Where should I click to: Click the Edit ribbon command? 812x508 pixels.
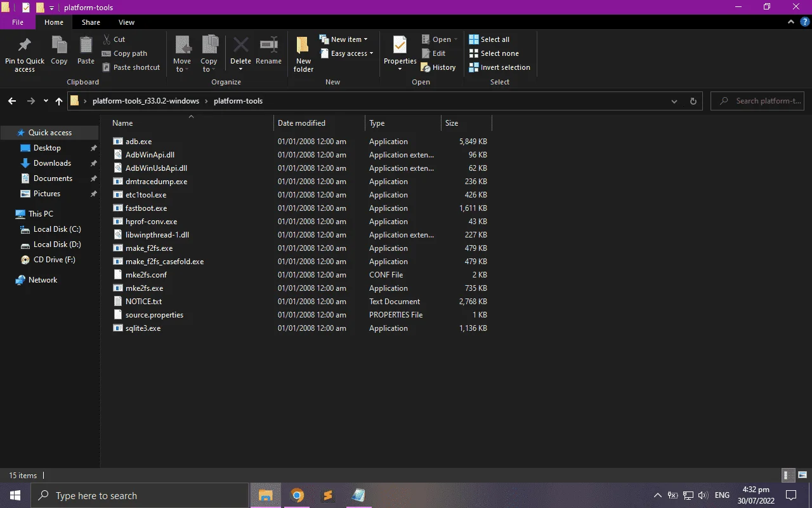433,53
